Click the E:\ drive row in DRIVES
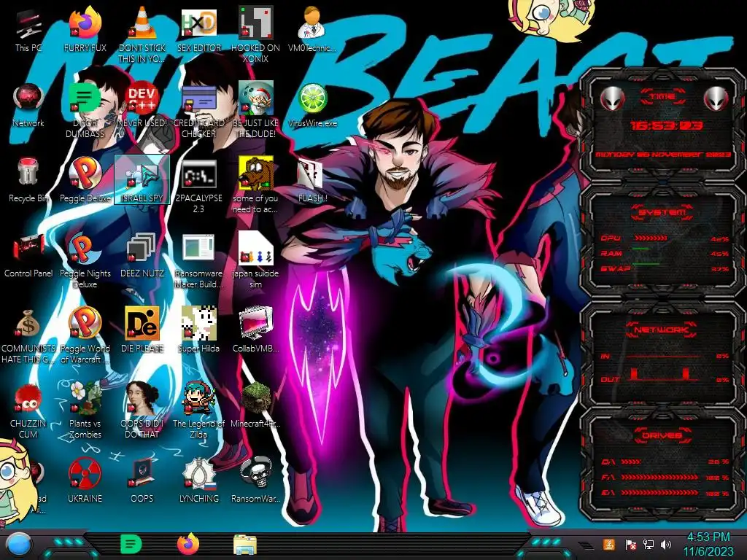The width and height of the screenshot is (747, 560). 665,493
